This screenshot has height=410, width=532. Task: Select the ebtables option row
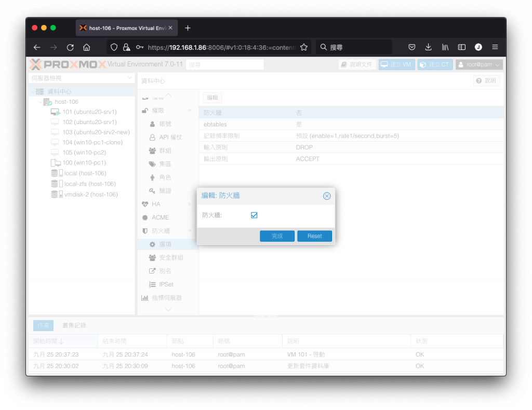click(x=351, y=125)
